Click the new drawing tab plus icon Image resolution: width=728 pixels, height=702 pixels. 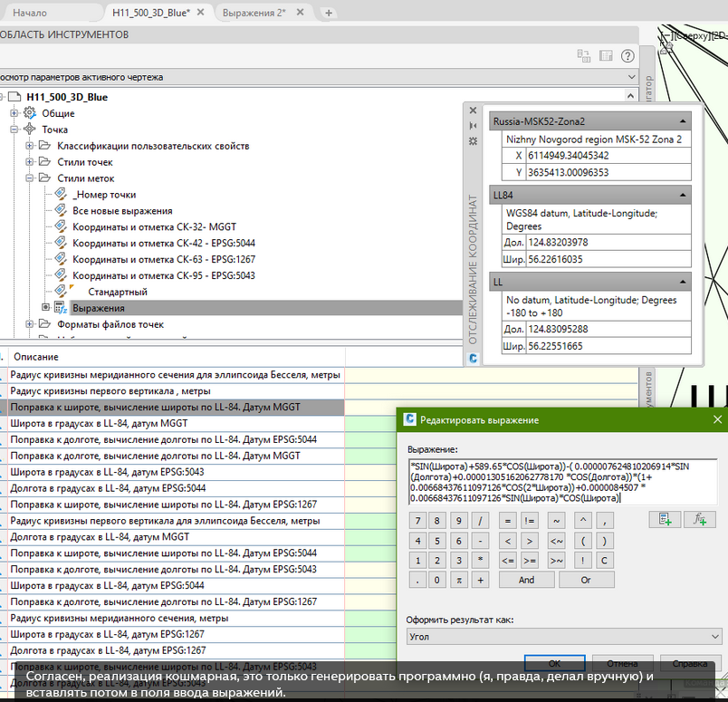[329, 13]
